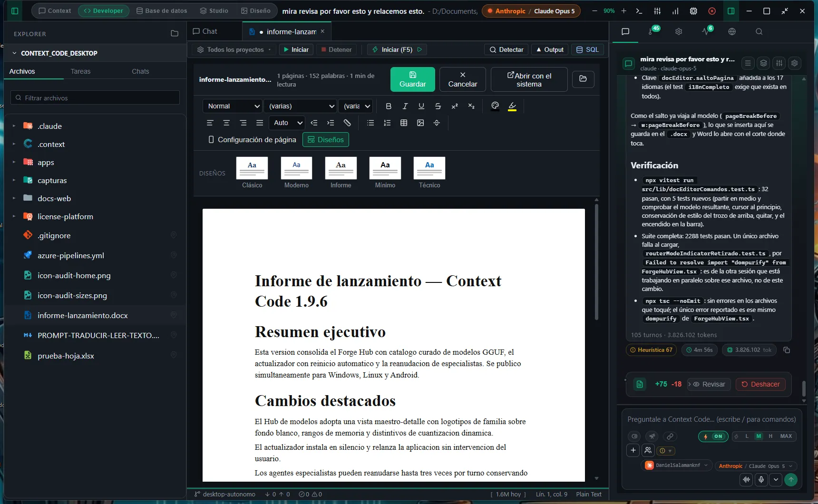The height and width of the screenshot is (504, 818).
Task: Click the red circled X icon
Action: pos(712,11)
